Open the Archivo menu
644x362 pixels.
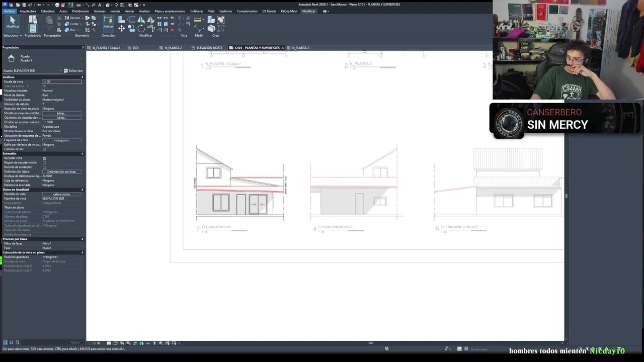point(9,11)
